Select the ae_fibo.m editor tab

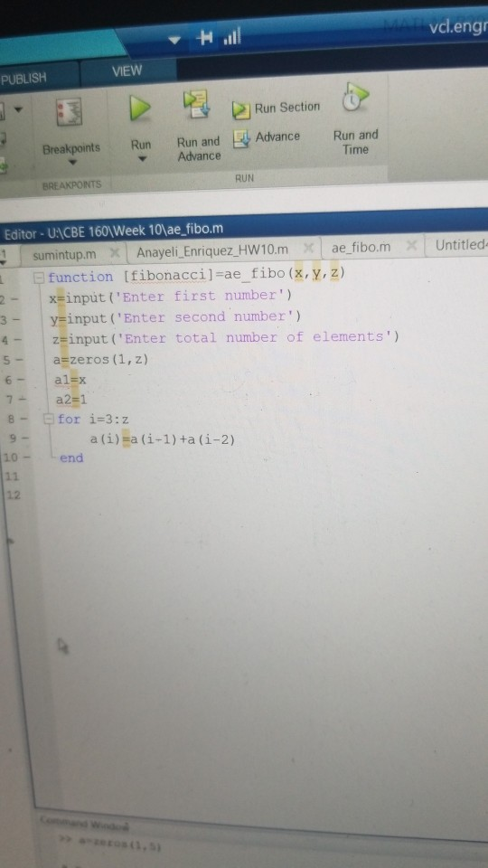coord(361,247)
